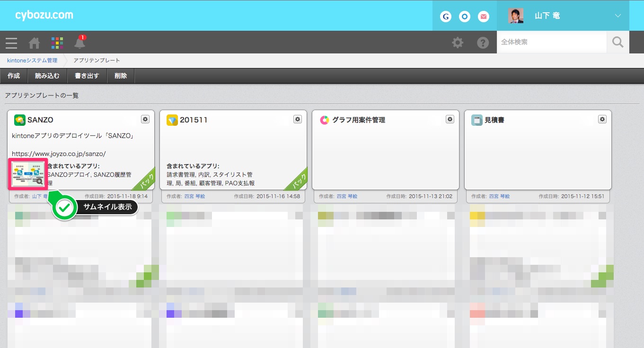
Task: Open gear settings on 201511 card
Action: (298, 119)
